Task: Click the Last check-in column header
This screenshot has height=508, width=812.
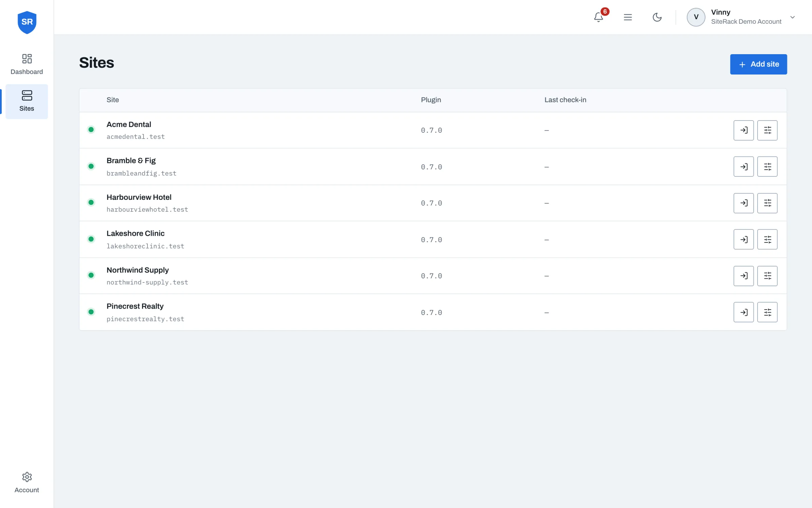Action: [565, 100]
